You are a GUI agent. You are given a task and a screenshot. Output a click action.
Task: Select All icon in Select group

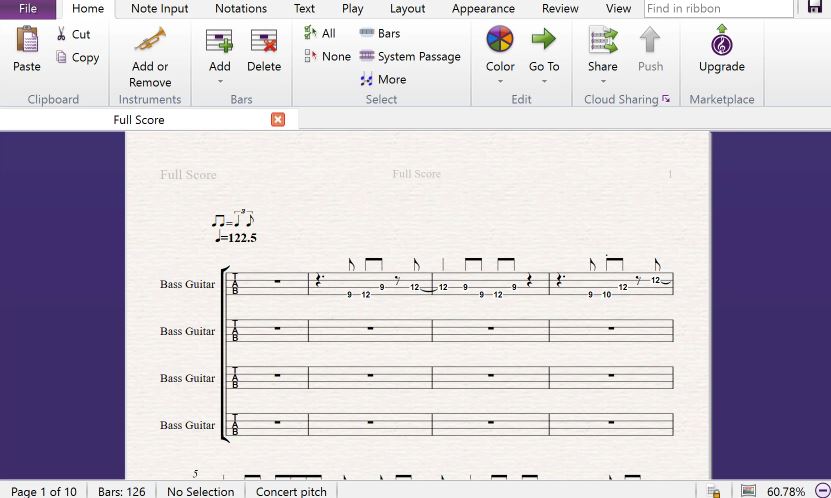pos(310,32)
